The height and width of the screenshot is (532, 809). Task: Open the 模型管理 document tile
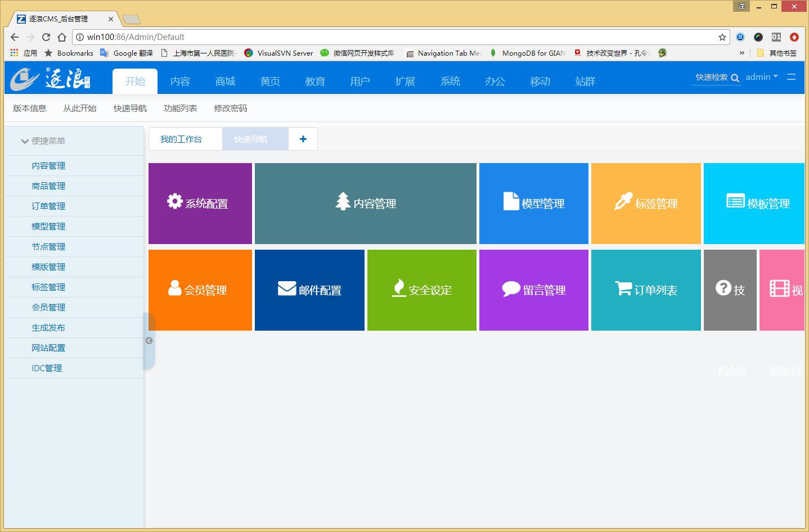(x=534, y=204)
